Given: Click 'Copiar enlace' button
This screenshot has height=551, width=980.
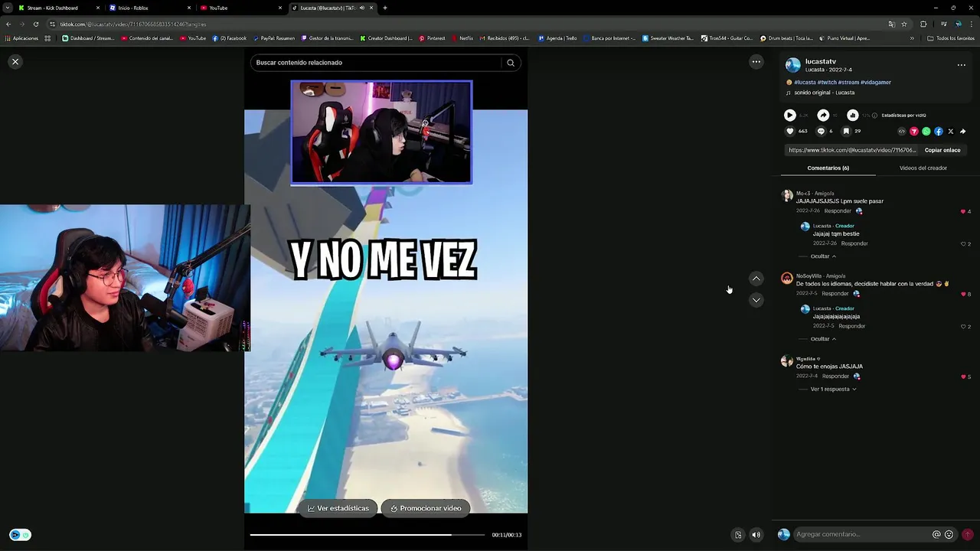Looking at the screenshot, I should [942, 150].
